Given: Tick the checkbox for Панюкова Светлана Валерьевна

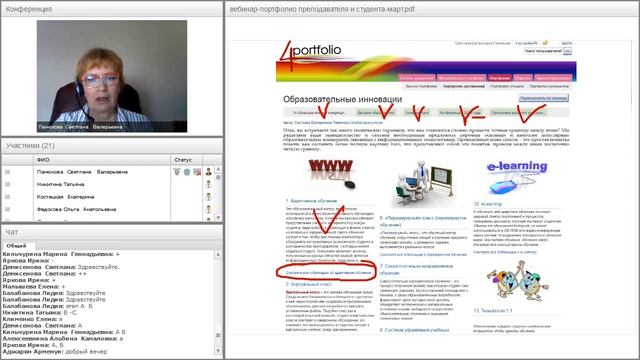Looking at the screenshot, I should tap(7, 172).
